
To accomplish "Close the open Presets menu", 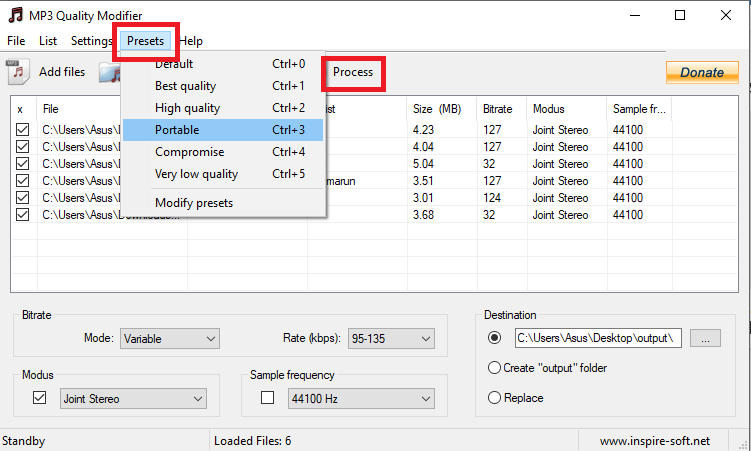I will [146, 41].
